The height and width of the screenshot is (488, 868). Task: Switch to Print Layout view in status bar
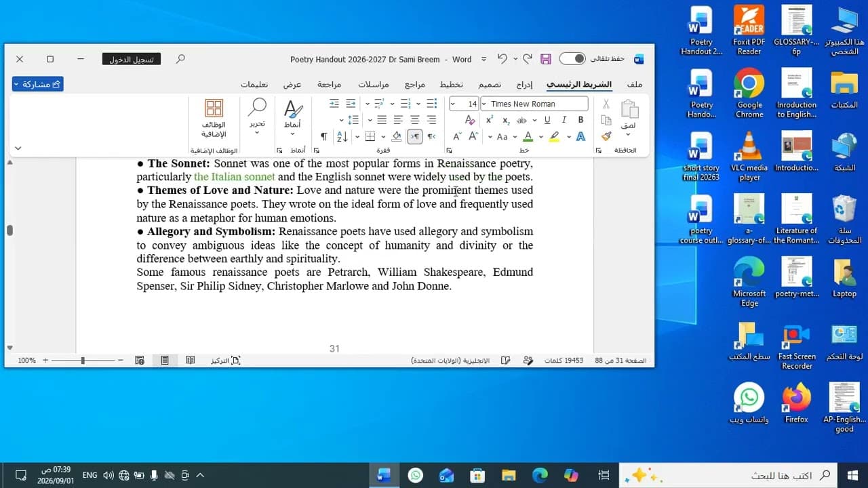coord(164,361)
